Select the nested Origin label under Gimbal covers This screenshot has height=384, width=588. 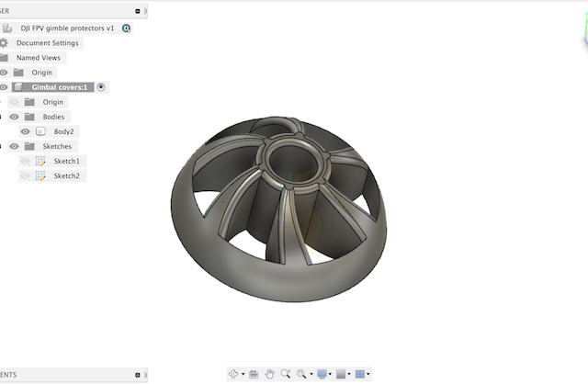tap(53, 102)
